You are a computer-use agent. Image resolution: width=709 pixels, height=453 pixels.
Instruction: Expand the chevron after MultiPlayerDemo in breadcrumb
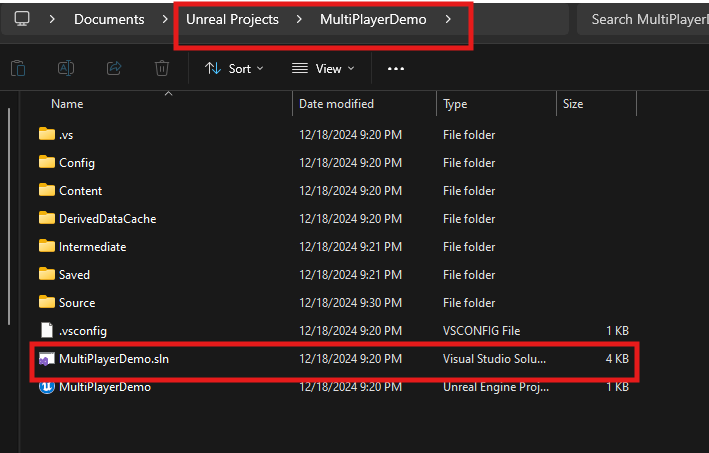coord(449,19)
